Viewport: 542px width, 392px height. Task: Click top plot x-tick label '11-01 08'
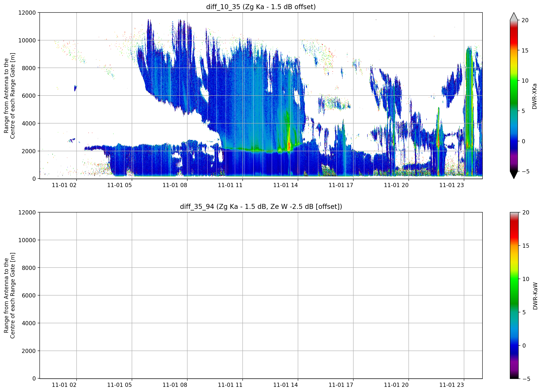[x=175, y=185]
